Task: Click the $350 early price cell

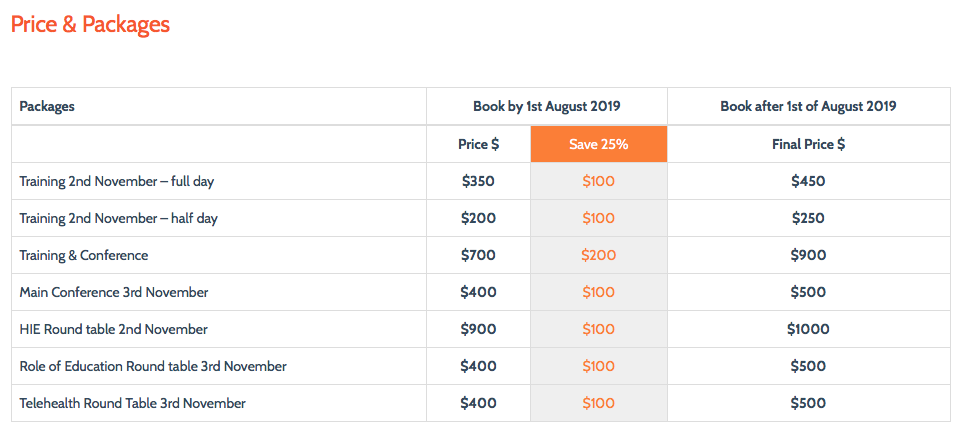Action: [478, 182]
